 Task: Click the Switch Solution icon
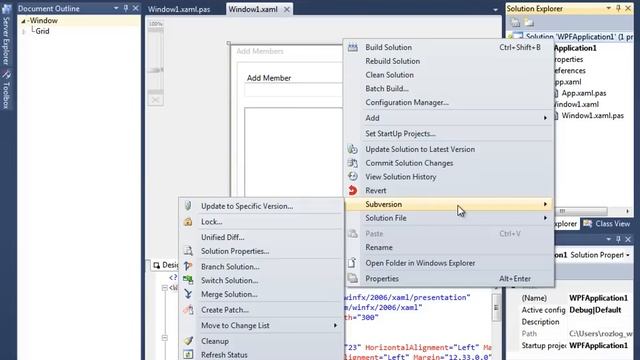(x=188, y=280)
